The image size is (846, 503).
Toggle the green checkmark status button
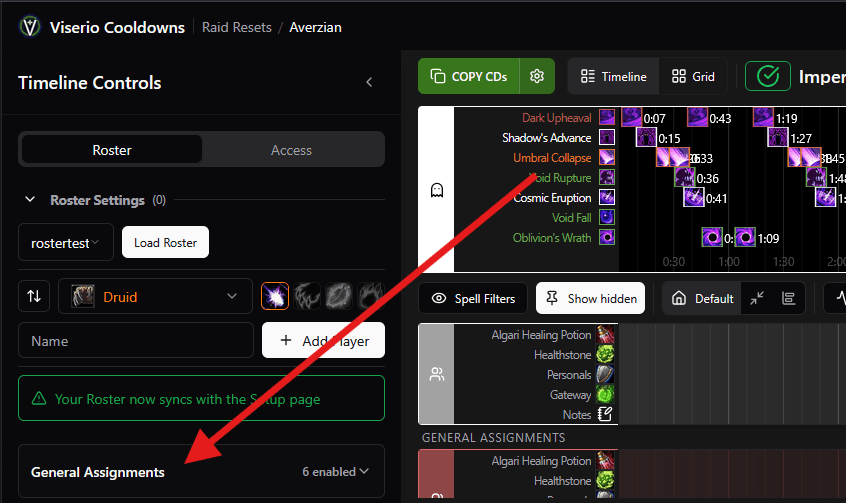(x=768, y=76)
